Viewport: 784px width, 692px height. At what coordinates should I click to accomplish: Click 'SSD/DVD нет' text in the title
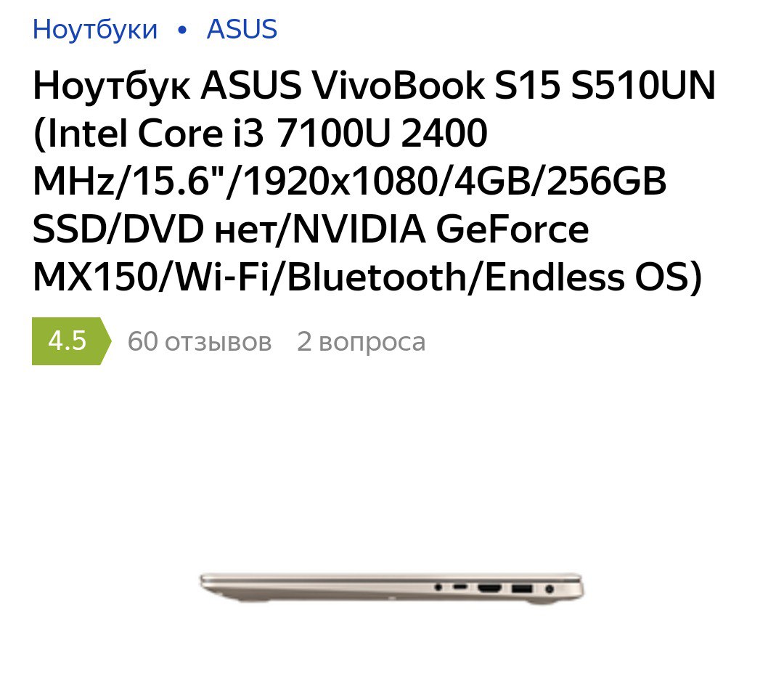(153, 229)
